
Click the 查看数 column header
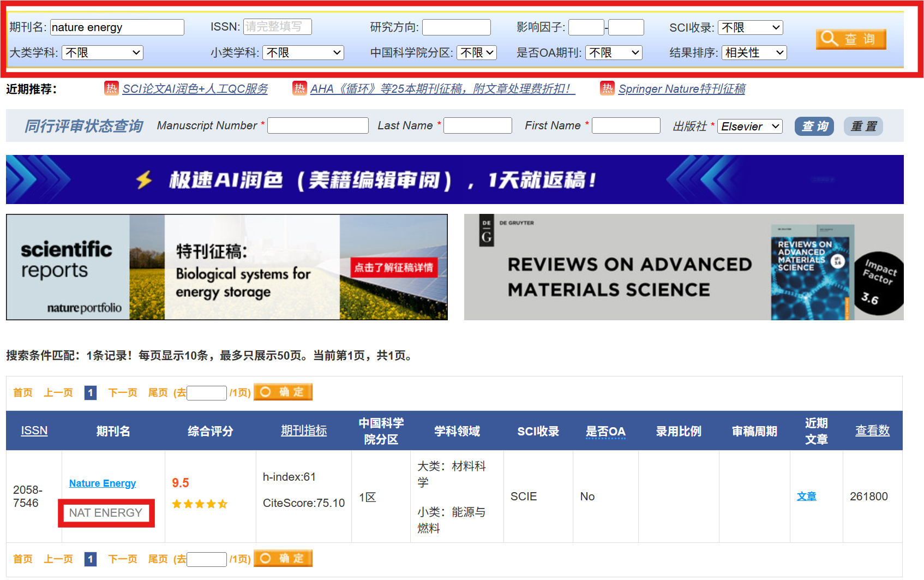pyautogui.click(x=872, y=430)
